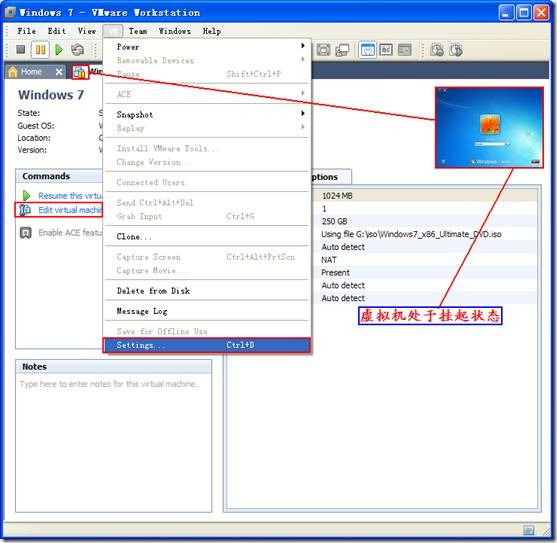This screenshot has width=557, height=543.
Task: Click Edit virtual machine settings link
Action: [70, 210]
